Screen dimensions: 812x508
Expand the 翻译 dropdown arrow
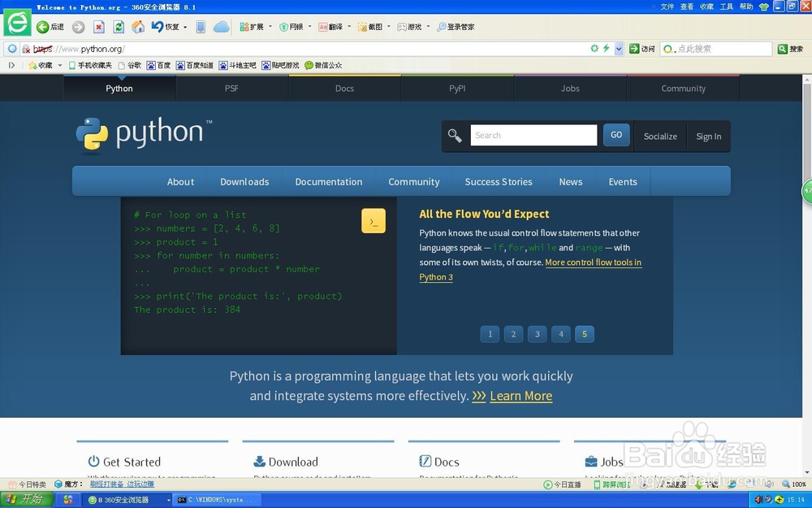tap(349, 27)
